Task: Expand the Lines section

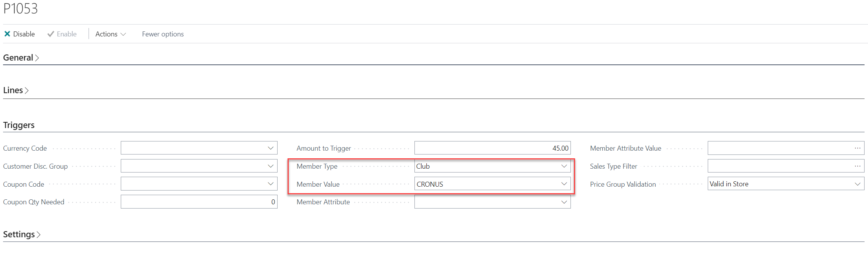Action: tap(16, 90)
